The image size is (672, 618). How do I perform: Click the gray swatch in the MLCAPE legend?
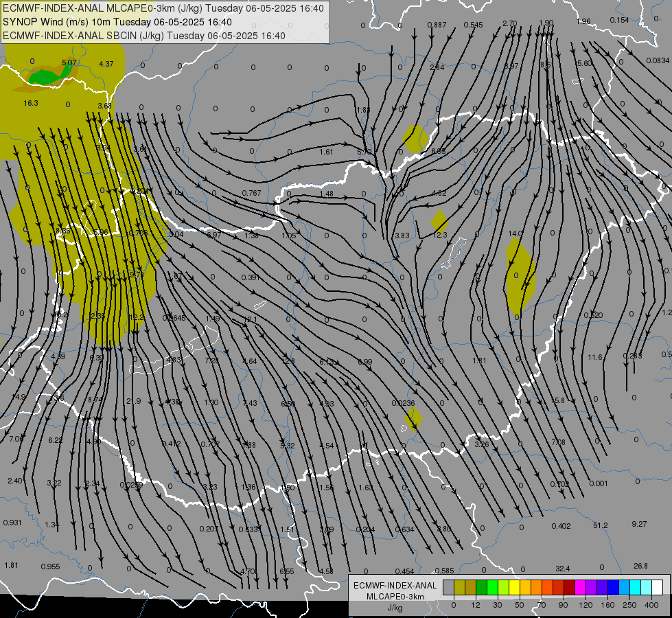coord(448,587)
